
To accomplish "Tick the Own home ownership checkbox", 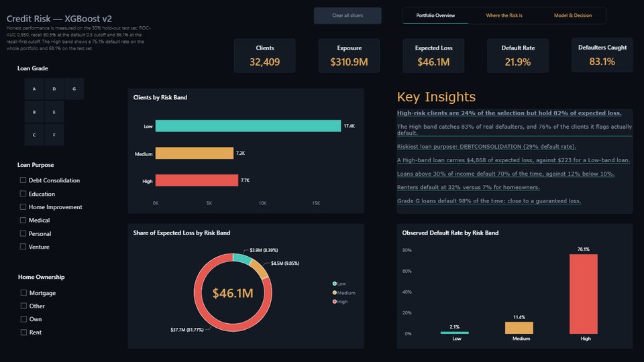I will 23,319.
